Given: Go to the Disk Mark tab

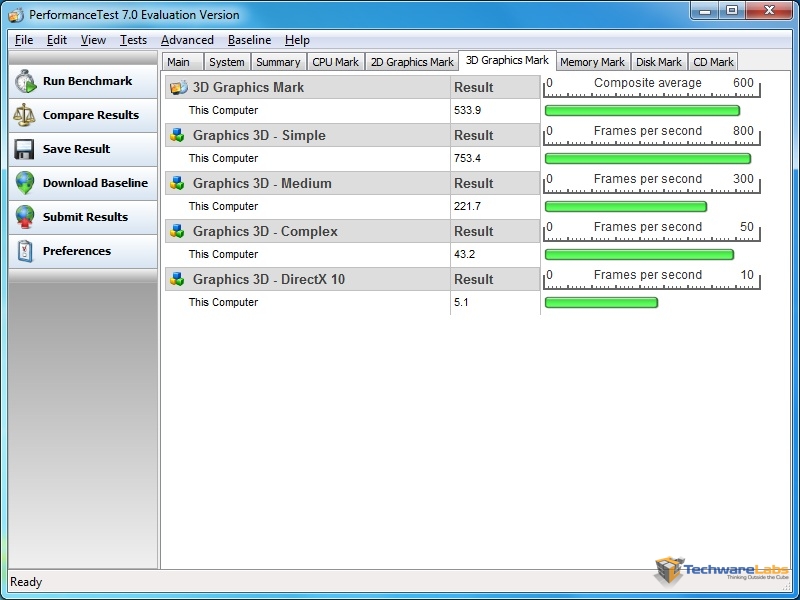Looking at the screenshot, I should (x=659, y=62).
